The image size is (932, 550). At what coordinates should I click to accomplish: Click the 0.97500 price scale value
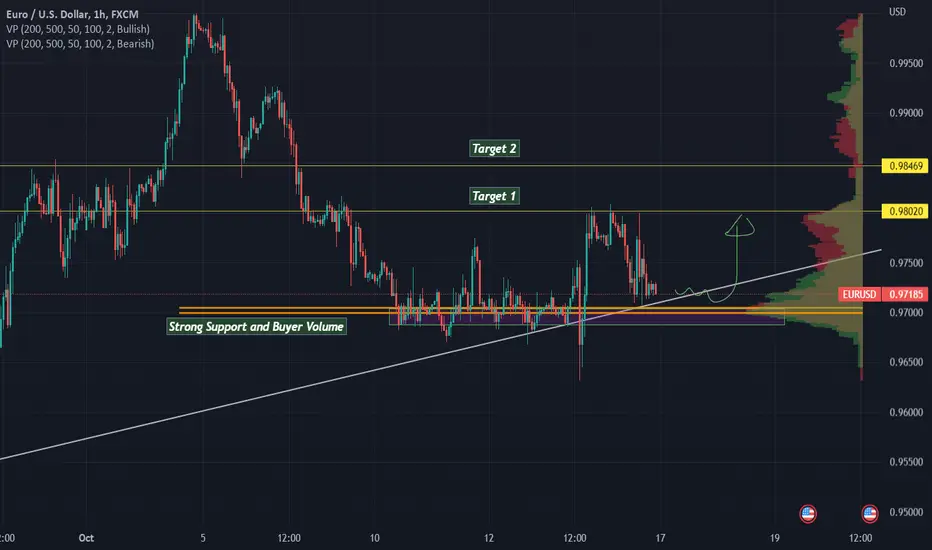click(906, 263)
